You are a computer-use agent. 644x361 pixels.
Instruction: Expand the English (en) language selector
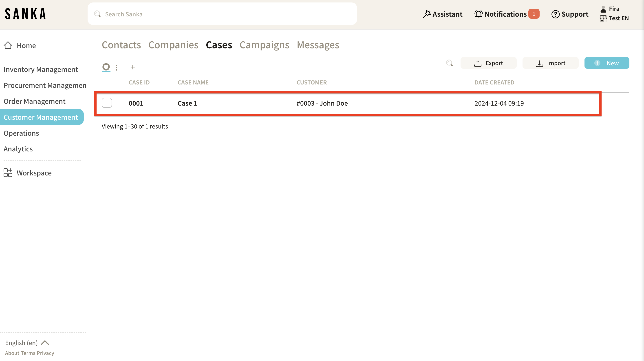coord(27,343)
